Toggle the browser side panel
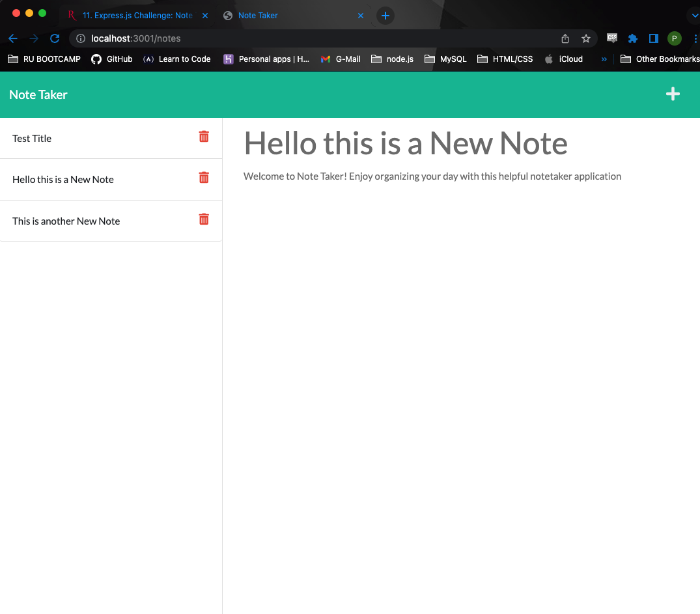 pyautogui.click(x=654, y=38)
